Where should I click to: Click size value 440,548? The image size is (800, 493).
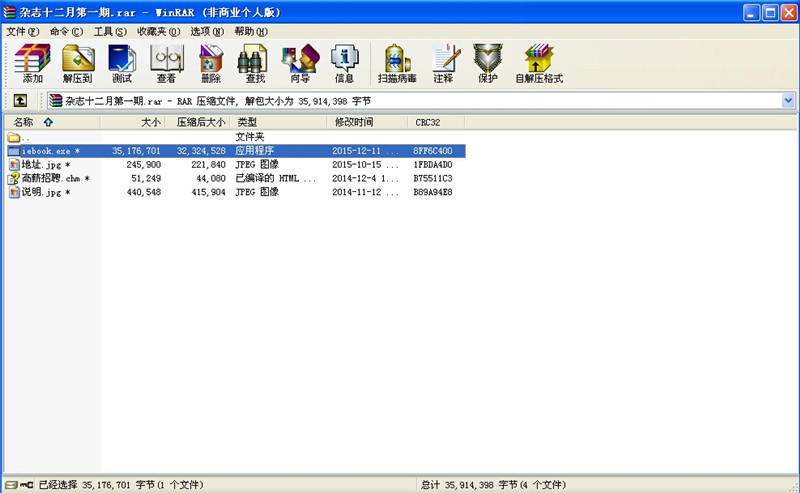click(143, 192)
